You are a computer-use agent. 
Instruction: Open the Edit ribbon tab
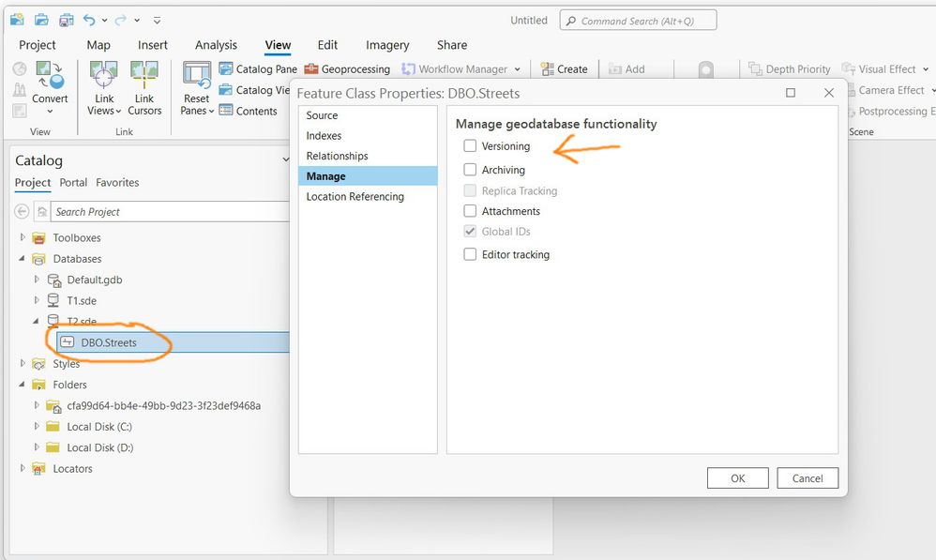pos(327,45)
